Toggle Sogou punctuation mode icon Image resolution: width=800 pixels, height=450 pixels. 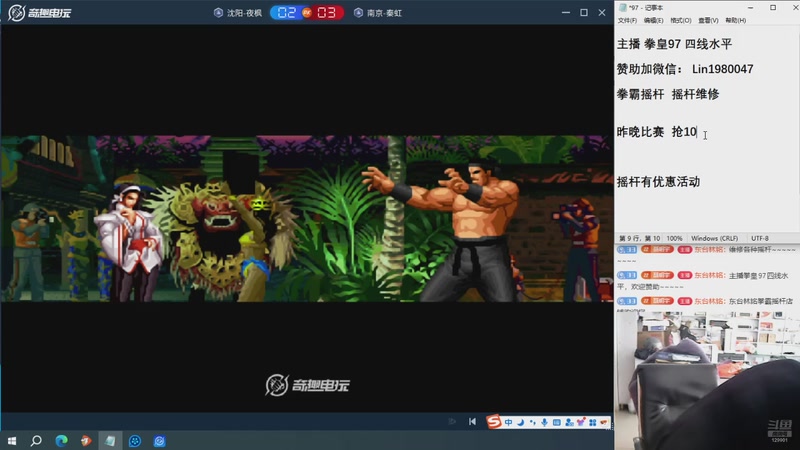[533, 422]
